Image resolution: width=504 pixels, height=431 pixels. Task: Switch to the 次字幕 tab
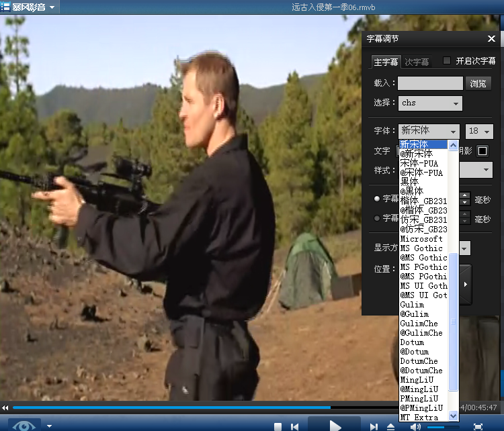pyautogui.click(x=417, y=62)
